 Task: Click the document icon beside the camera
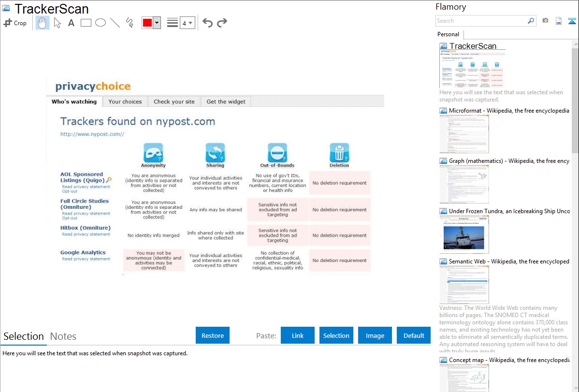[559, 21]
